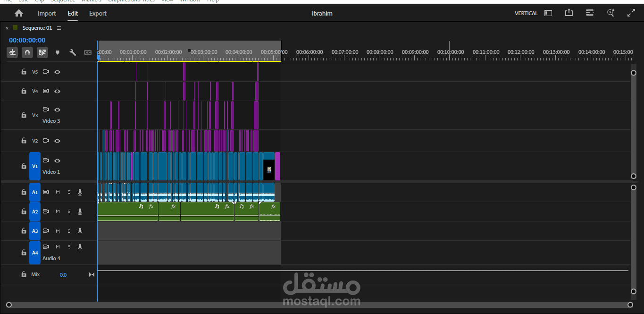Screen dimensions: 644x314
Task: Go to the Home screen icon
Action: coord(19,13)
